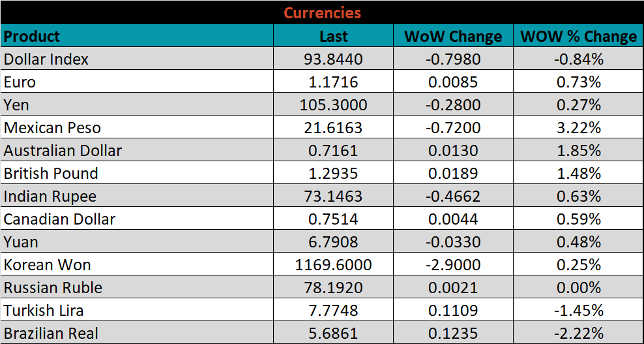Screen dimensions: 644x344
Task: Select the Last column header
Action: [333, 37]
